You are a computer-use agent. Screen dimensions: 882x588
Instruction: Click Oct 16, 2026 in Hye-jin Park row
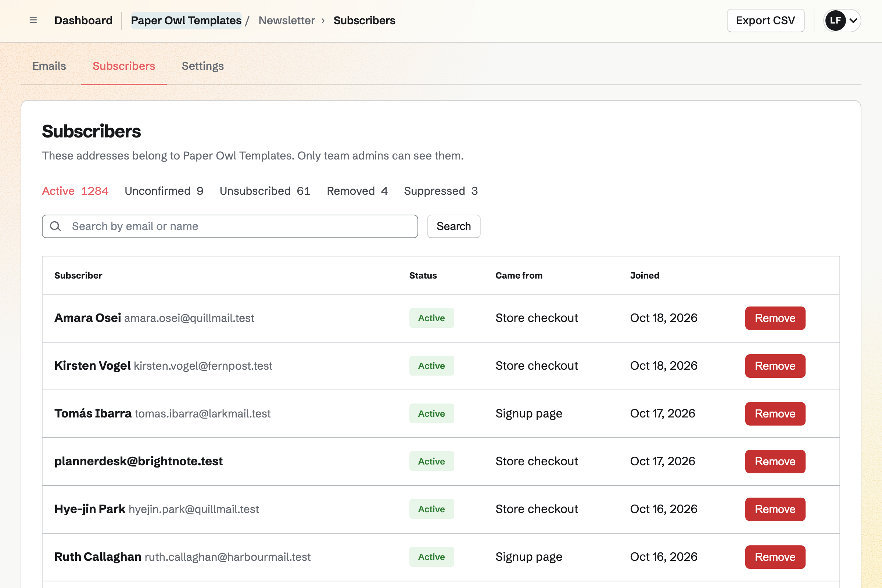(663, 509)
